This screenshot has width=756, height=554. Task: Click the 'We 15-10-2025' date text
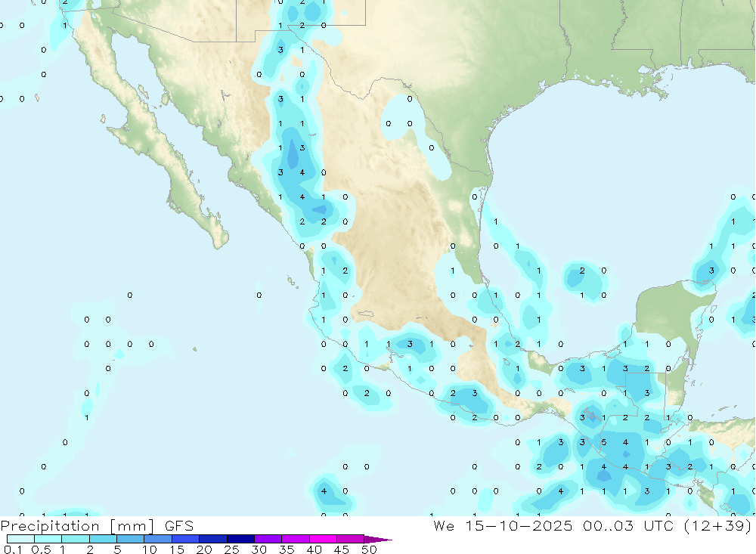(x=503, y=525)
